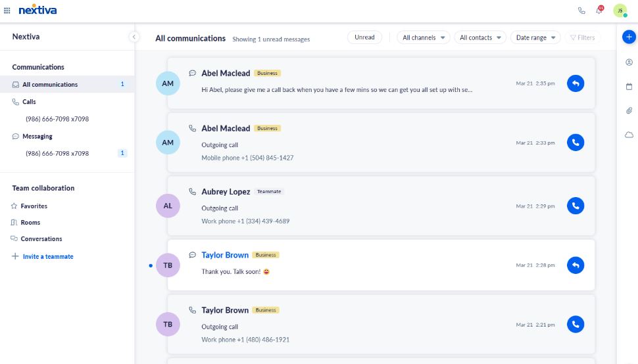This screenshot has width=638, height=364.
Task: Click Business tag on Abel's message row
Action: tap(267, 73)
